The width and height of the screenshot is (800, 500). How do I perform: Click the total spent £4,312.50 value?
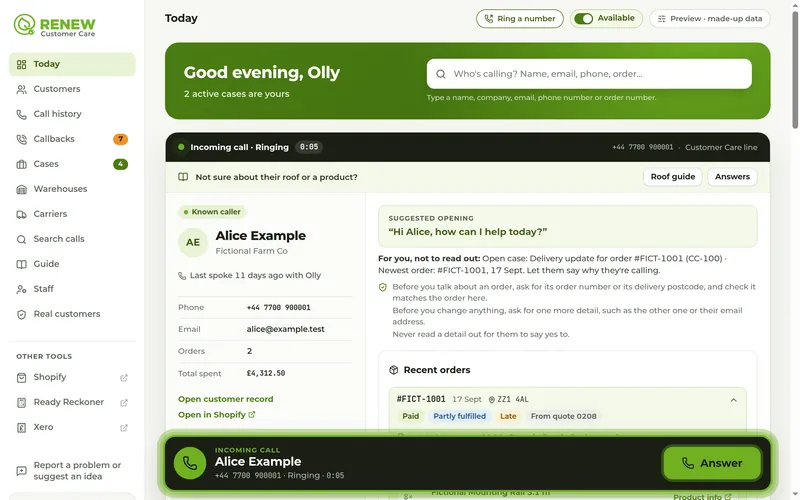coord(266,373)
